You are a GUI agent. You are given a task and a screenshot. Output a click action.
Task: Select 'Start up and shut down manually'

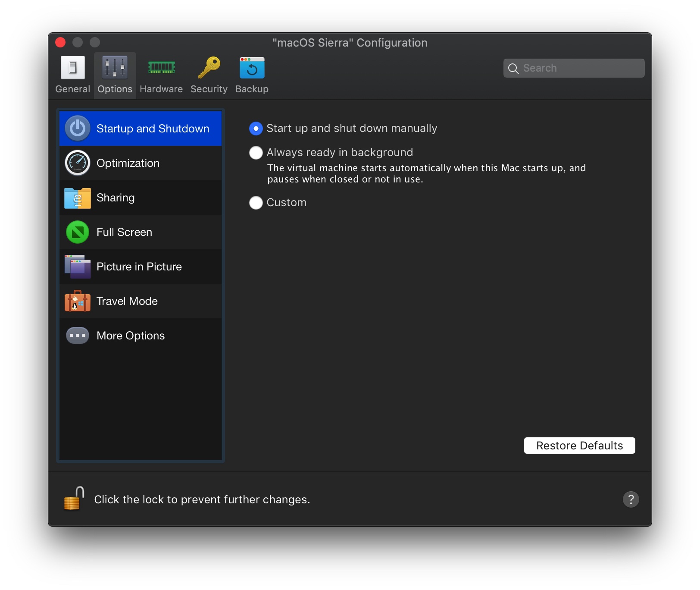click(256, 129)
